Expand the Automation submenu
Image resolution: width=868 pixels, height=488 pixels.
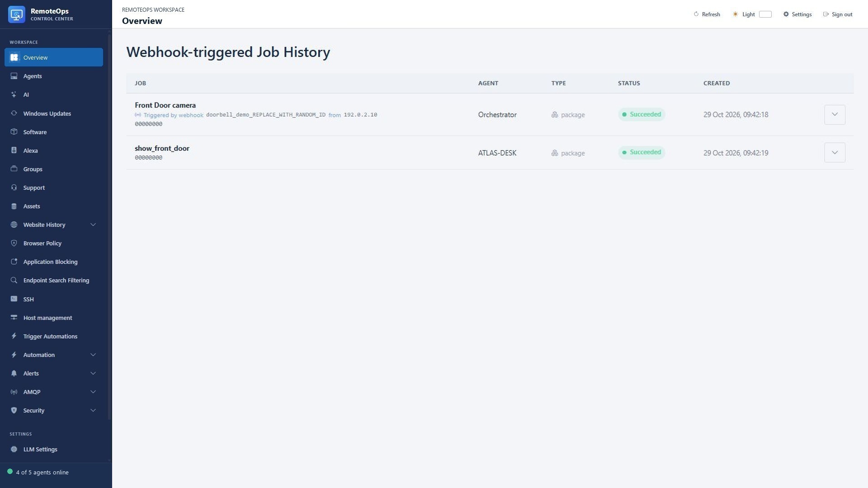tap(93, 355)
